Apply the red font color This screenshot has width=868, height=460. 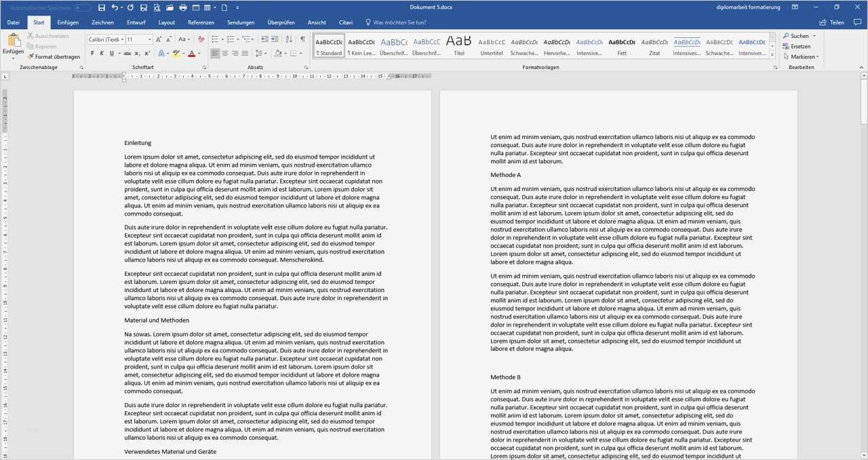(x=191, y=53)
